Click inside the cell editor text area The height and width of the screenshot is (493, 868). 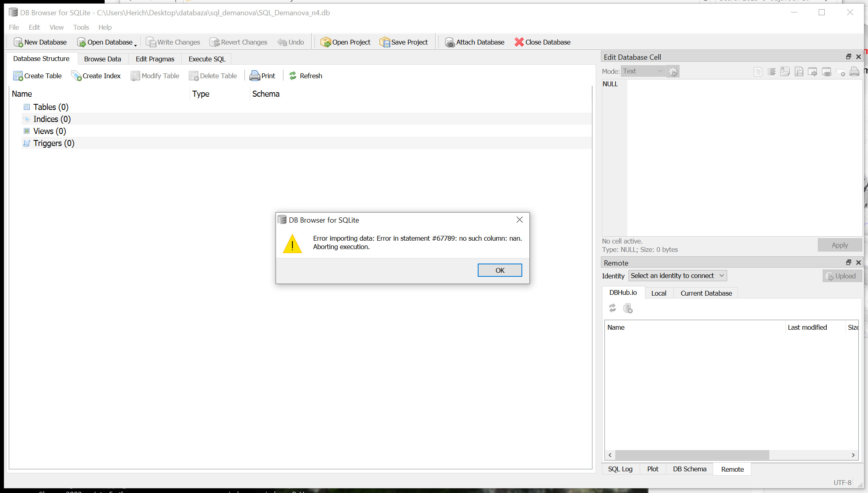pos(744,158)
